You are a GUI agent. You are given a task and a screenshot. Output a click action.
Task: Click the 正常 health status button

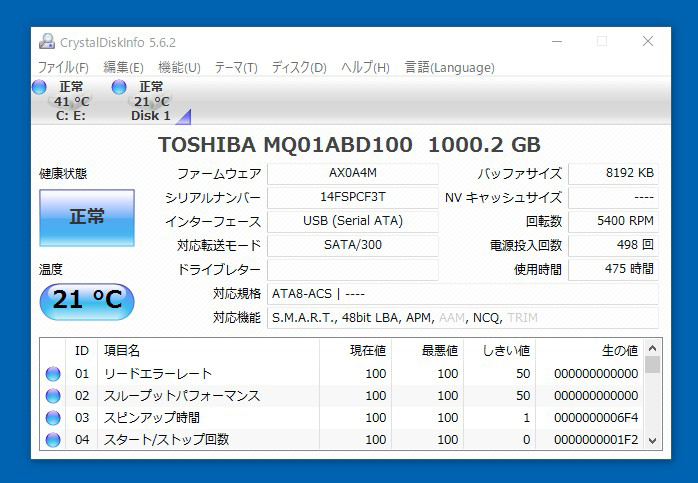86,217
